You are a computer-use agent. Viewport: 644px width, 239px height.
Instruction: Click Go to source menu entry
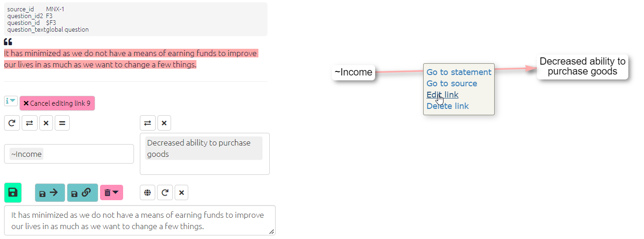[x=452, y=84]
